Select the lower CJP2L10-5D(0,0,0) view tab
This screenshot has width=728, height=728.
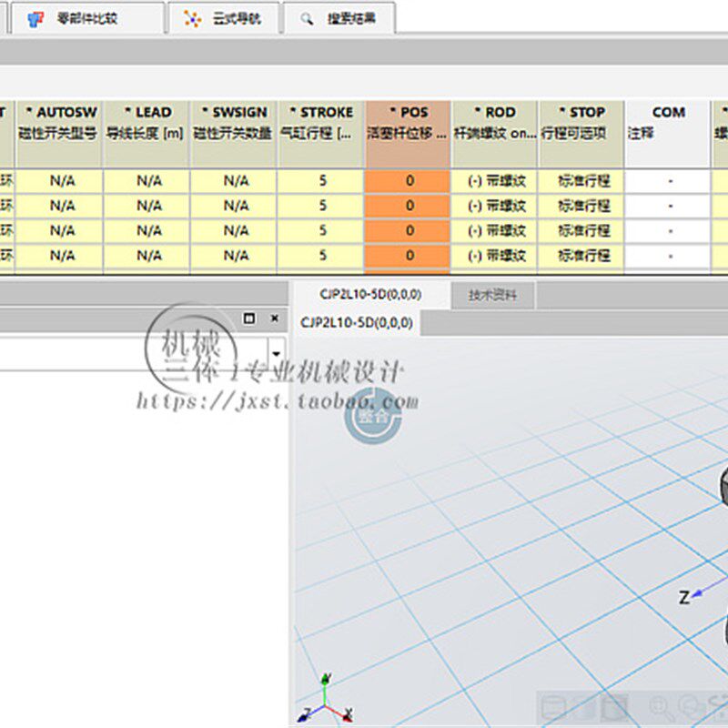pos(357,323)
